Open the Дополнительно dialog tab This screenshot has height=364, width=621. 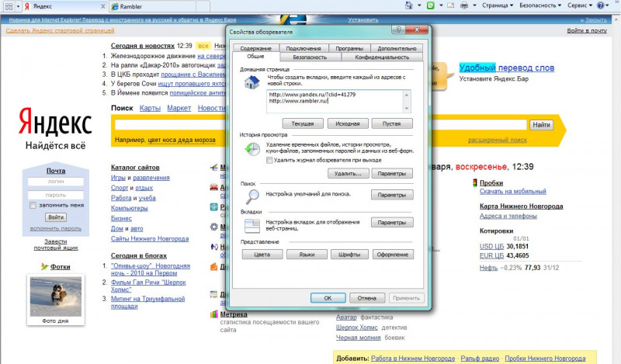397,48
